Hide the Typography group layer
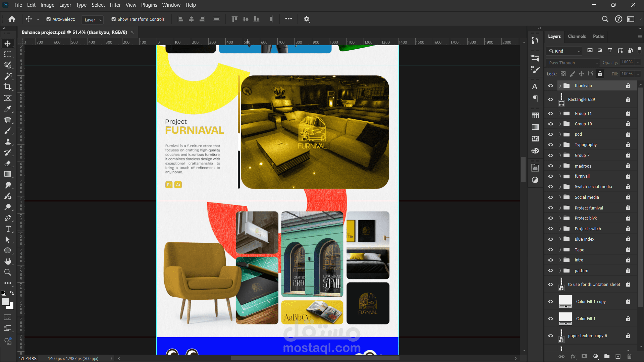Image resolution: width=644 pixels, height=362 pixels. [550, 145]
